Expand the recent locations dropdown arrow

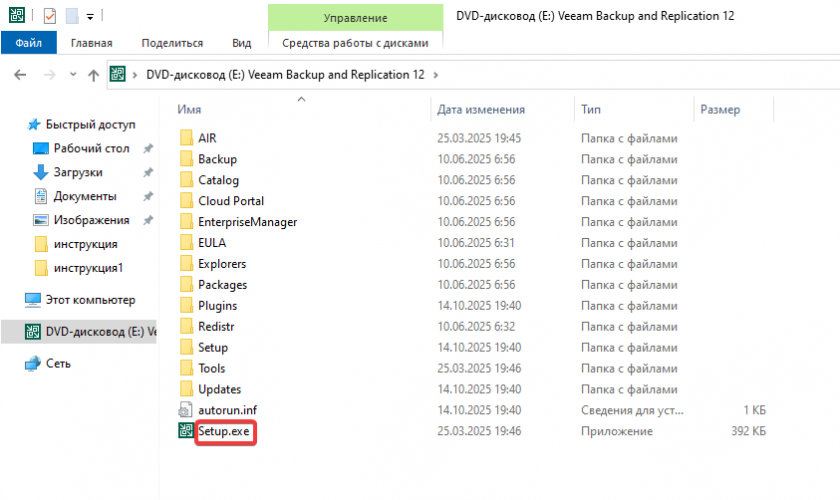click(72, 75)
